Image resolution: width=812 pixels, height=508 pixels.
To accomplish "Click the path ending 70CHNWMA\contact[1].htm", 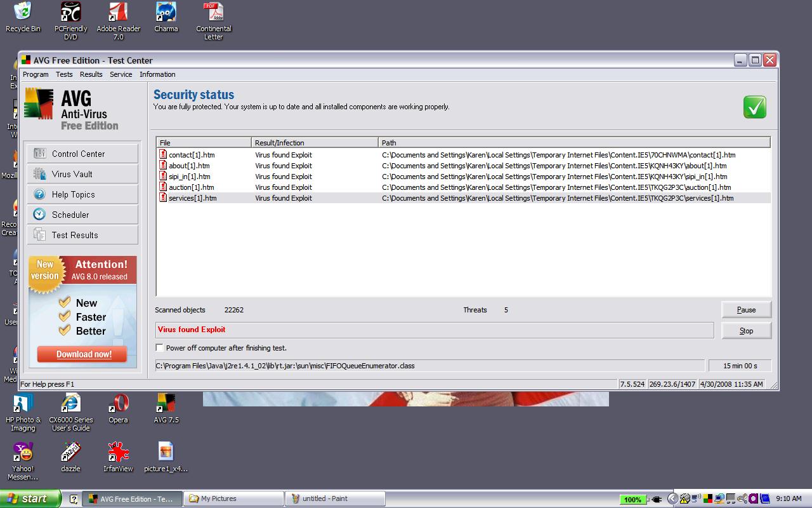I will coord(559,155).
